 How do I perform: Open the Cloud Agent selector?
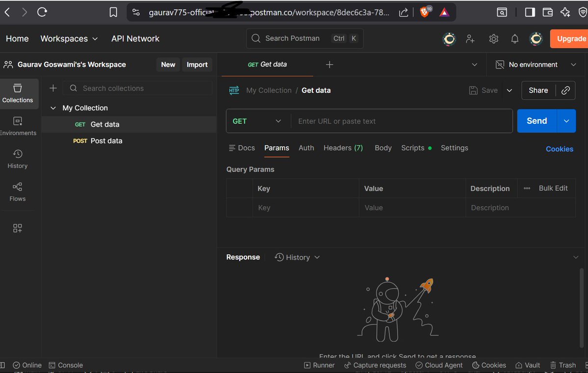pos(439,365)
